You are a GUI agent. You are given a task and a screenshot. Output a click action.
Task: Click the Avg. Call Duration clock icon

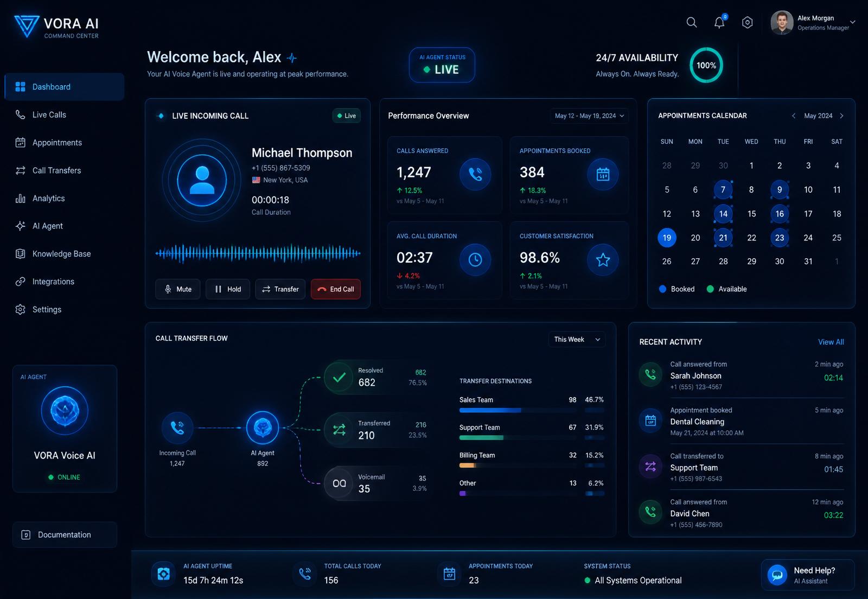tap(475, 259)
